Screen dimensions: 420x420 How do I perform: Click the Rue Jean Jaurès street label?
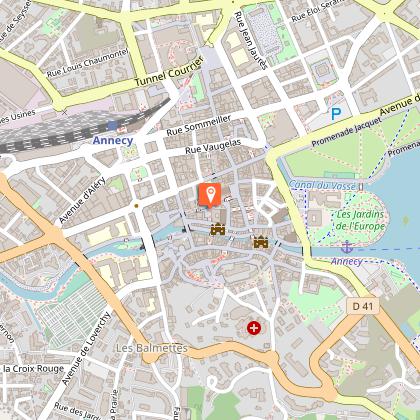251,40
